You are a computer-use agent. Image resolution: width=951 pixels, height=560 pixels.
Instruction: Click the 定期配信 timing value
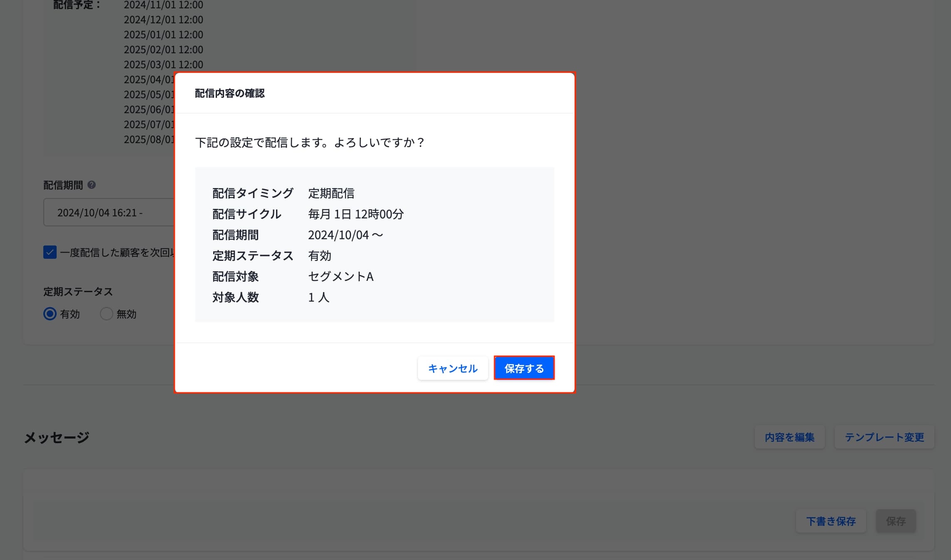tap(331, 193)
